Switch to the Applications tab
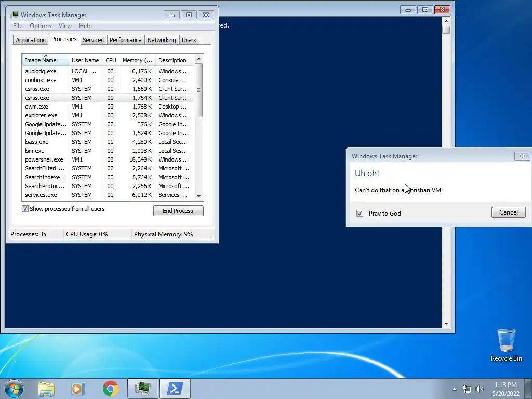 point(31,40)
